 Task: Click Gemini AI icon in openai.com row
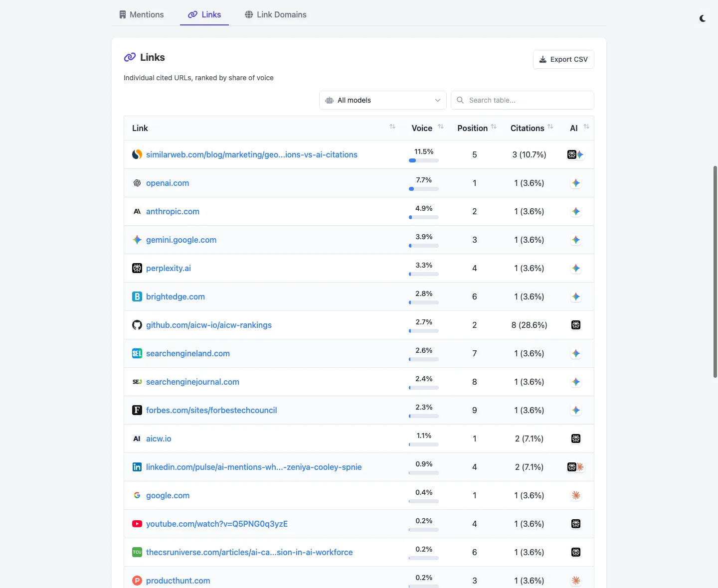(x=576, y=183)
